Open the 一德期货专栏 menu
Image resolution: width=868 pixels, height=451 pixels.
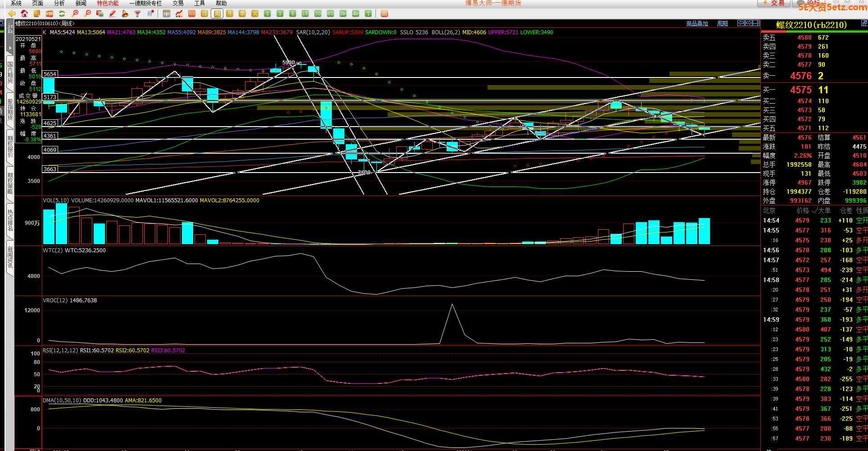coord(145,3)
